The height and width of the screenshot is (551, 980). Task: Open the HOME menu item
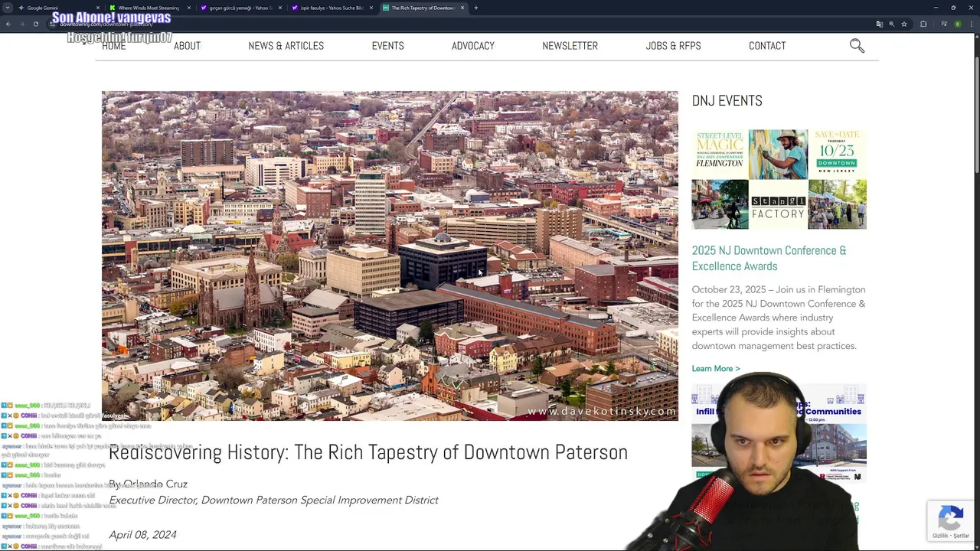click(x=113, y=46)
